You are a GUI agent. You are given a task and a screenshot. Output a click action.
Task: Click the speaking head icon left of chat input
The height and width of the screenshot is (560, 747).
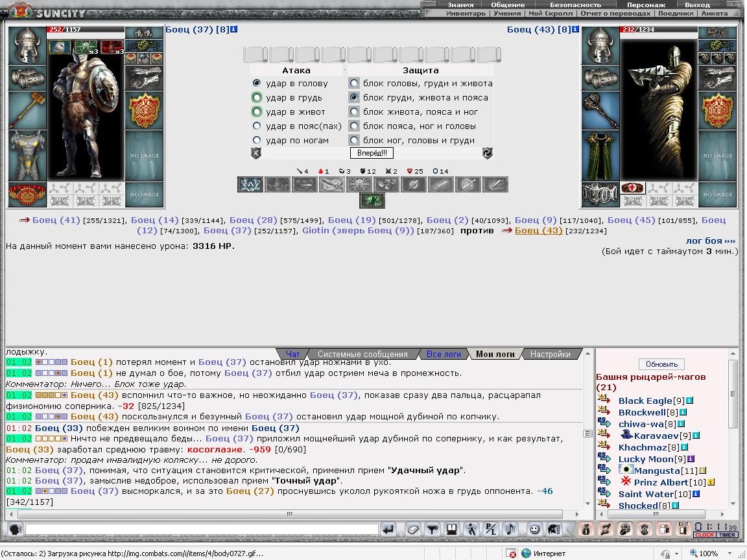click(16, 529)
